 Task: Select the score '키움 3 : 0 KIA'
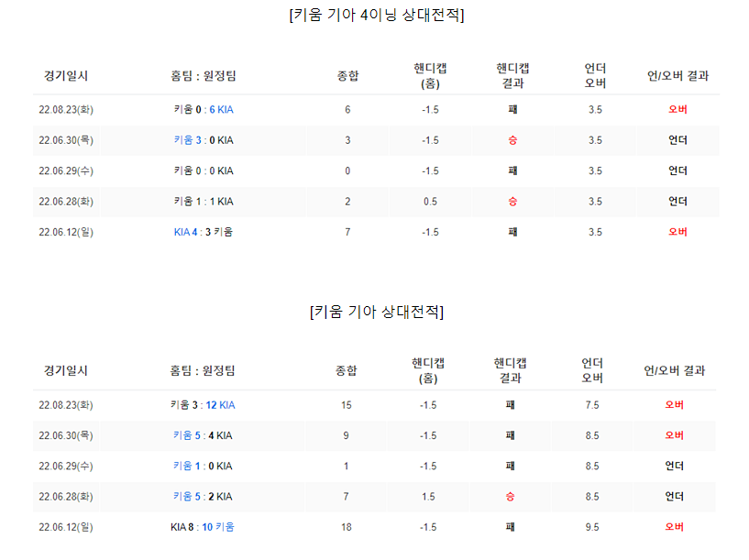tap(204, 140)
